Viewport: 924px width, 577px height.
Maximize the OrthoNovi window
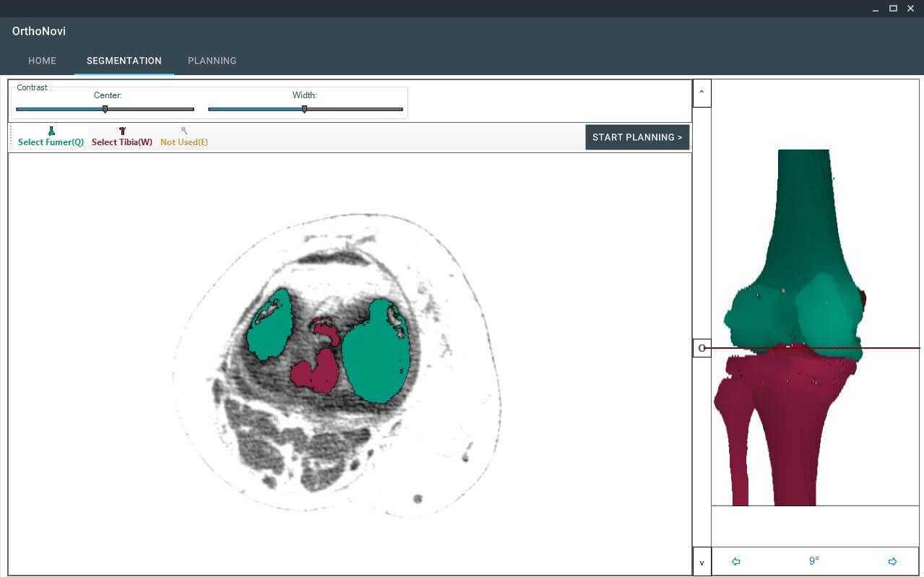893,8
